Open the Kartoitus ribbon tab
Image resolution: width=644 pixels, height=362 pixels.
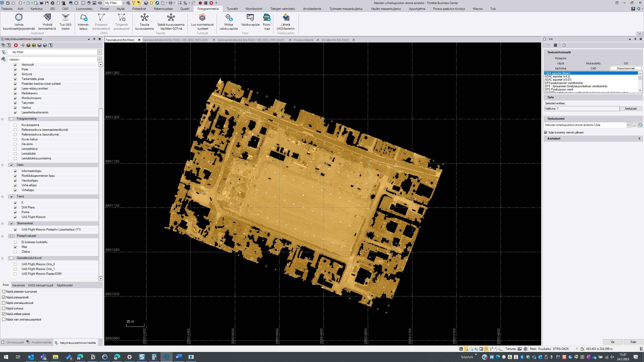36,9
